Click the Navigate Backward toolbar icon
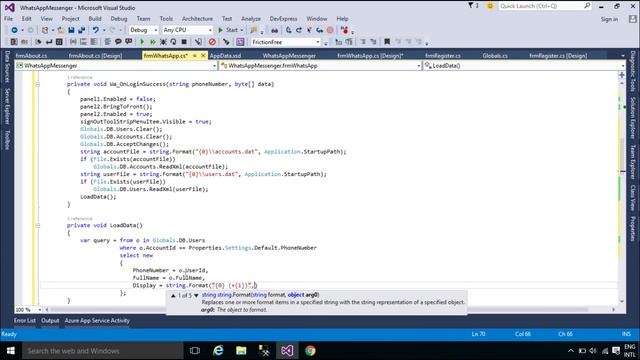The height and width of the screenshot is (360, 640). [x=14, y=30]
